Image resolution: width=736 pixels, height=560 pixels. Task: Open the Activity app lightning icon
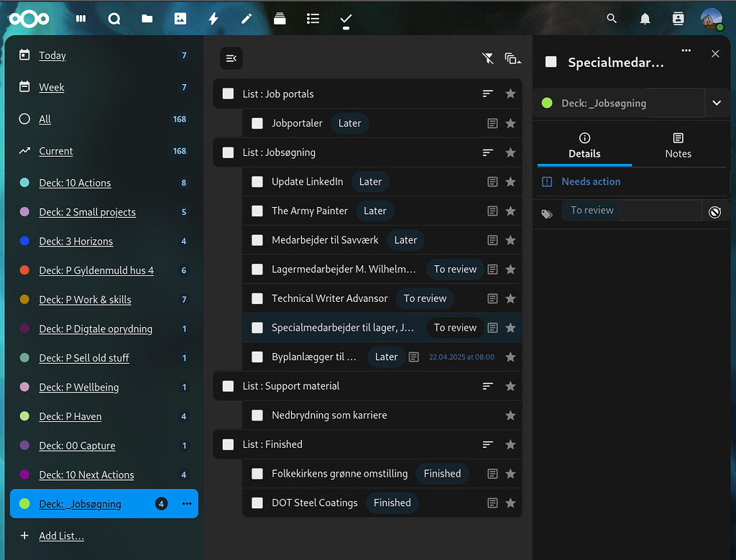pos(213,19)
